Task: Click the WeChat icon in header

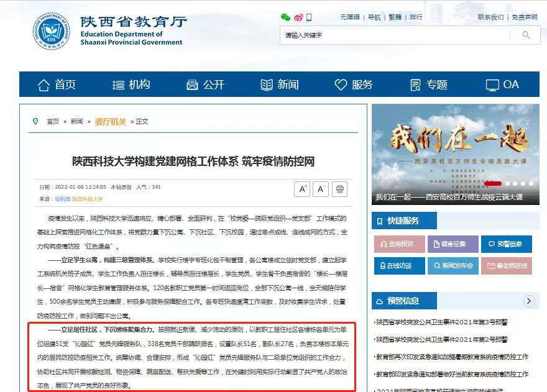Action: [x=285, y=17]
